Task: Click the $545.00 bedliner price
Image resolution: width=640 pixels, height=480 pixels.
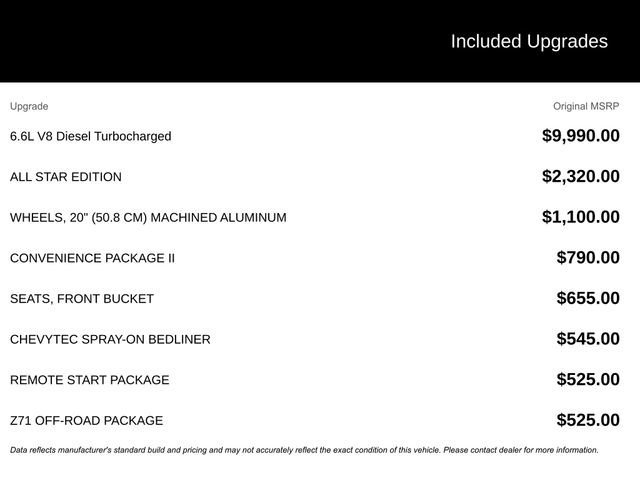Action: click(588, 339)
